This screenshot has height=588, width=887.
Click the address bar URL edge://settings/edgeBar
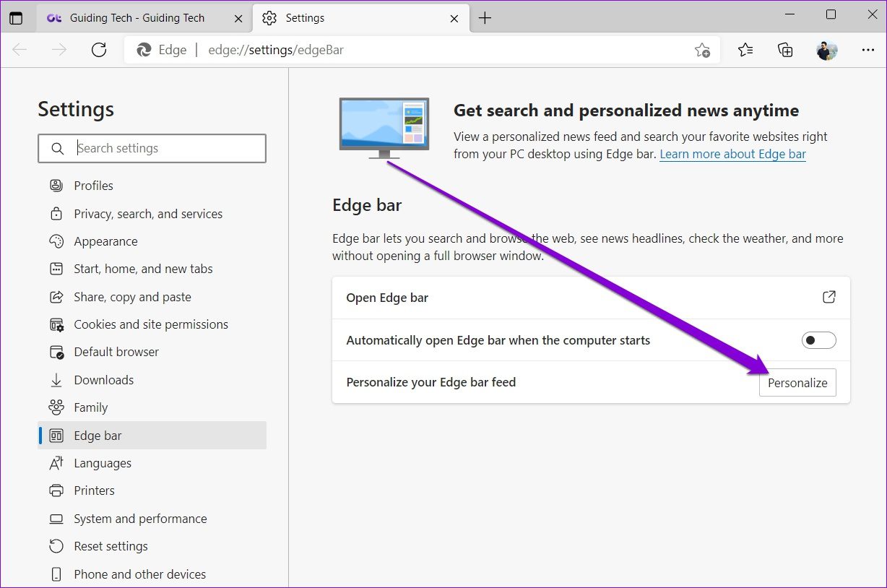pyautogui.click(x=276, y=50)
